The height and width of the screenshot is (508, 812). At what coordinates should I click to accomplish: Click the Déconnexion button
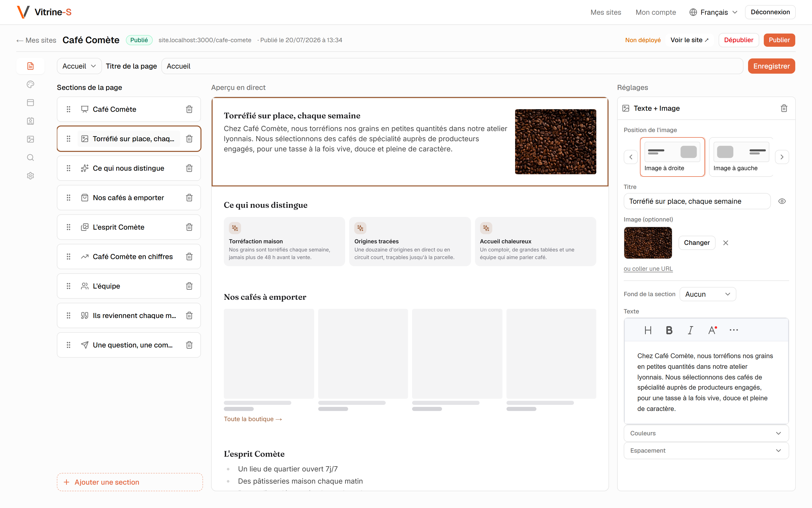[770, 12]
